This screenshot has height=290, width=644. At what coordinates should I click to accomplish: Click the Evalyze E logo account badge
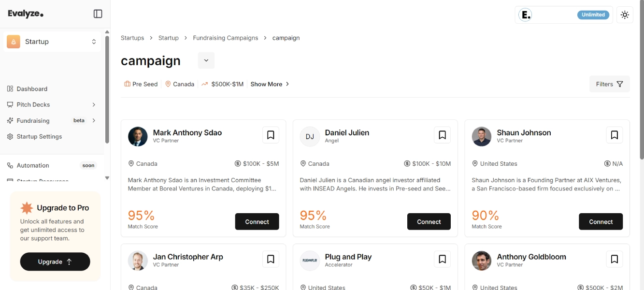pyautogui.click(x=525, y=15)
